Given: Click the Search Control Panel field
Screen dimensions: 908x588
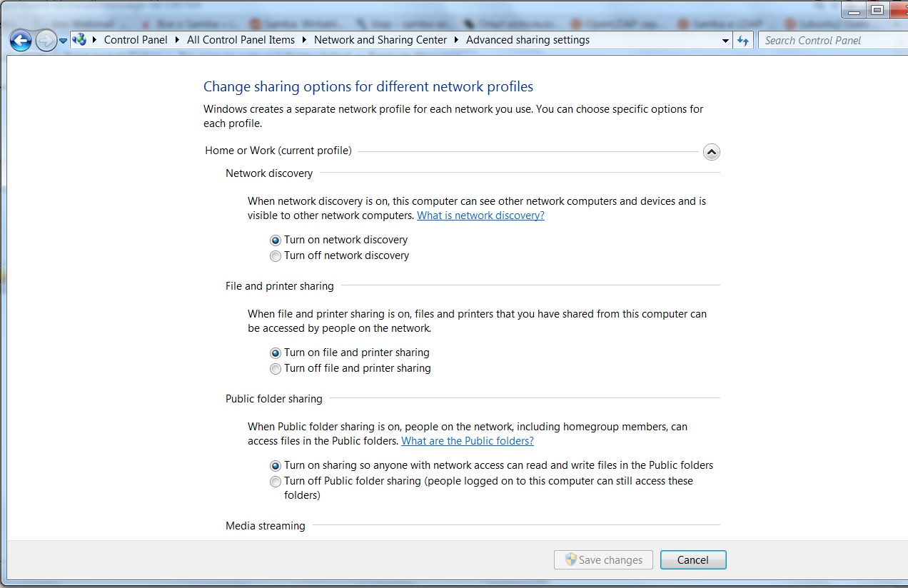Looking at the screenshot, I should (828, 41).
